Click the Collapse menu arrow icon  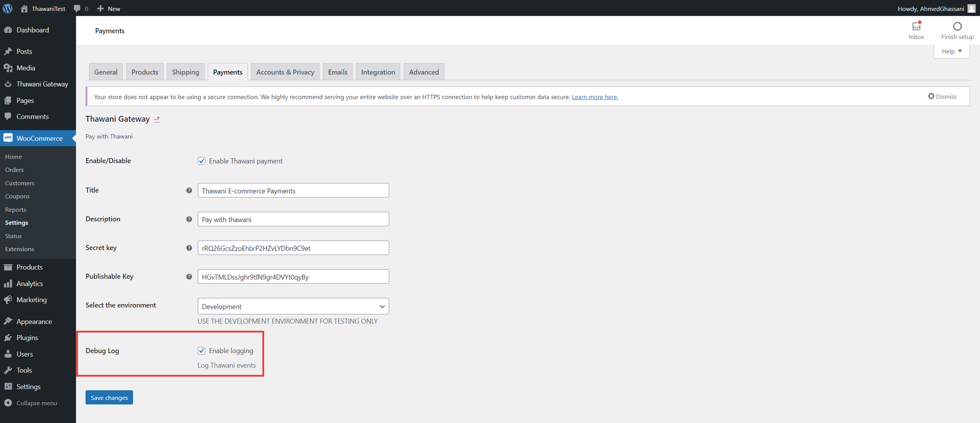8,402
